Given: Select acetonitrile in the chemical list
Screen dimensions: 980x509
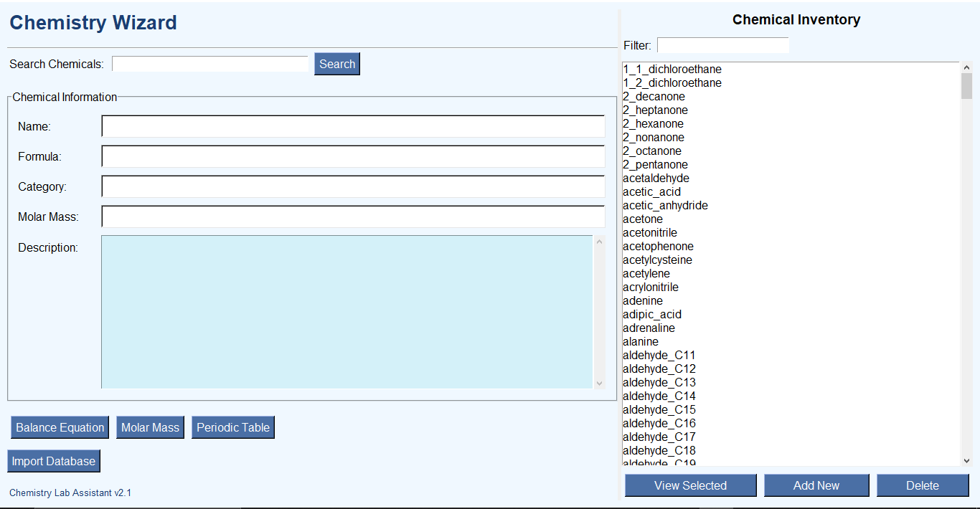Looking at the screenshot, I should coord(791,233).
